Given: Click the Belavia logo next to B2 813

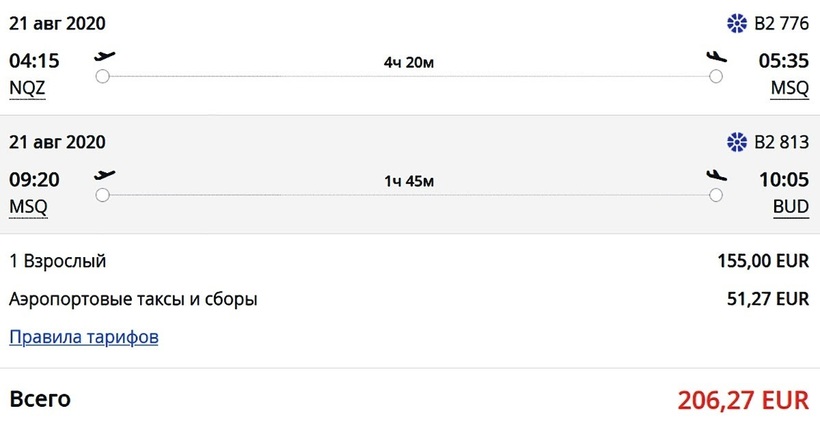Looking at the screenshot, I should point(737,142).
